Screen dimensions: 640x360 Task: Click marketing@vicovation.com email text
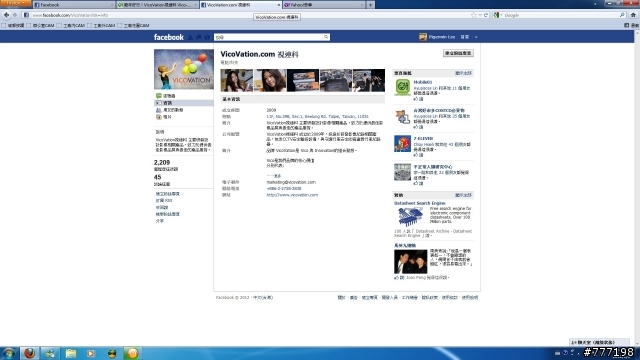tap(291, 182)
